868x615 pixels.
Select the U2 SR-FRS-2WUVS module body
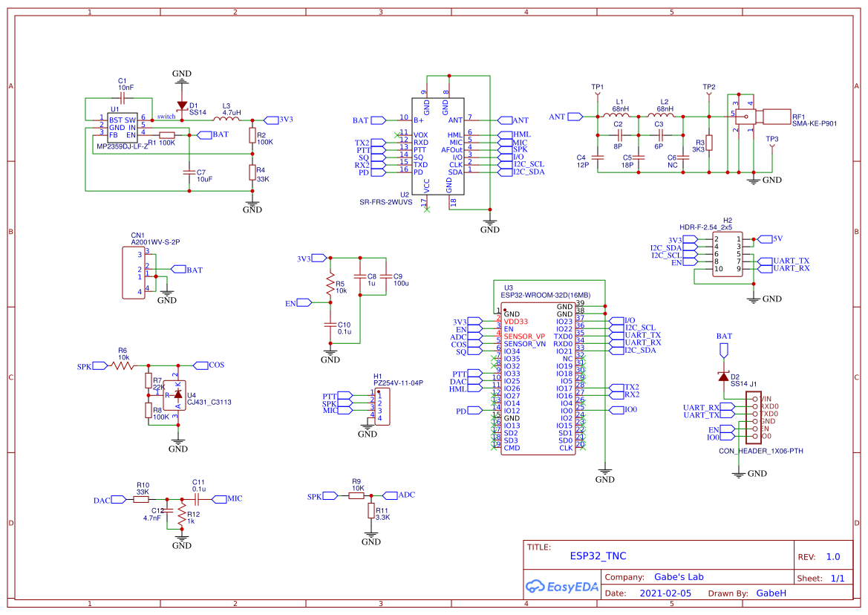[437, 147]
